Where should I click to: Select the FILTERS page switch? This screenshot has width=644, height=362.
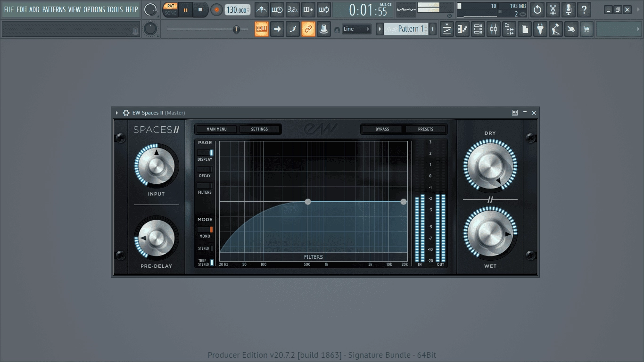click(x=205, y=186)
